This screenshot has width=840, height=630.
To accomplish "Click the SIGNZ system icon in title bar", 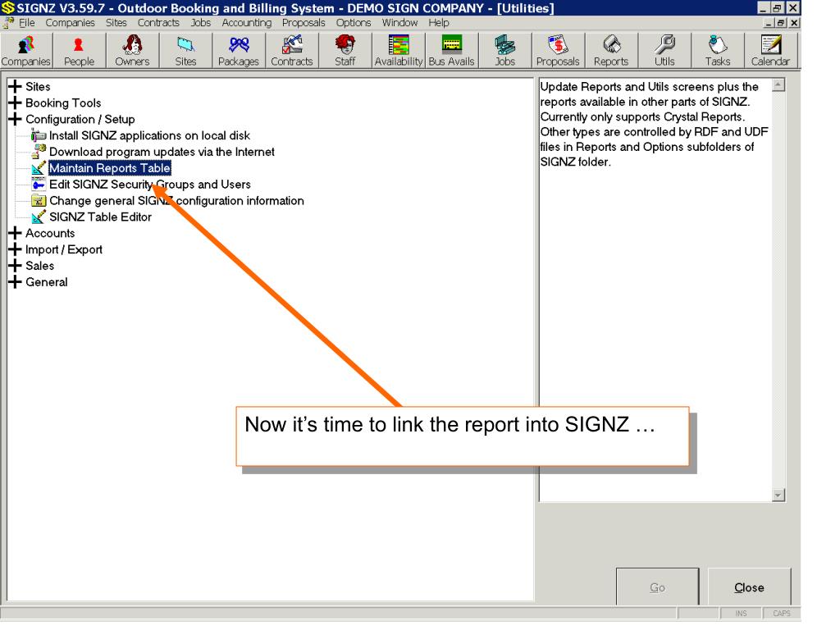I will pyautogui.click(x=8, y=7).
